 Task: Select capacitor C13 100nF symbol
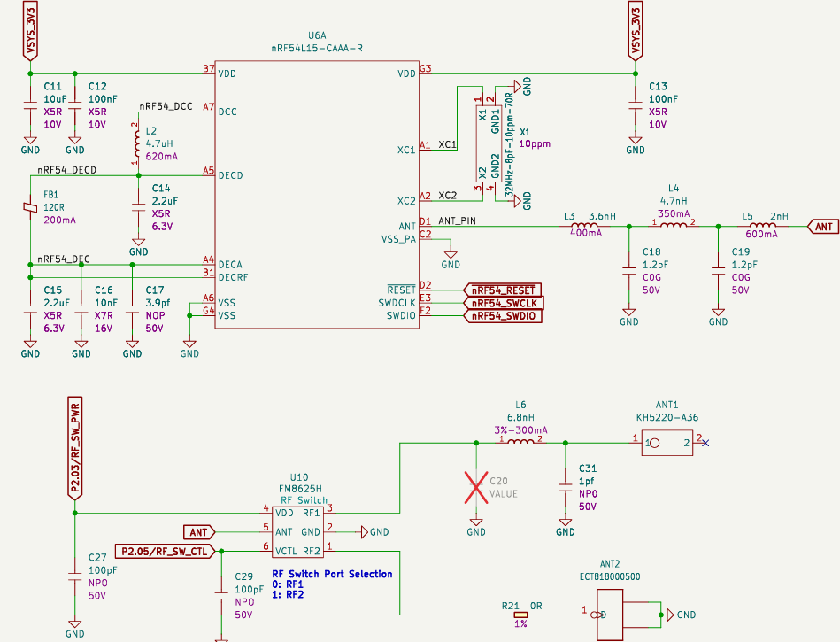point(636,105)
